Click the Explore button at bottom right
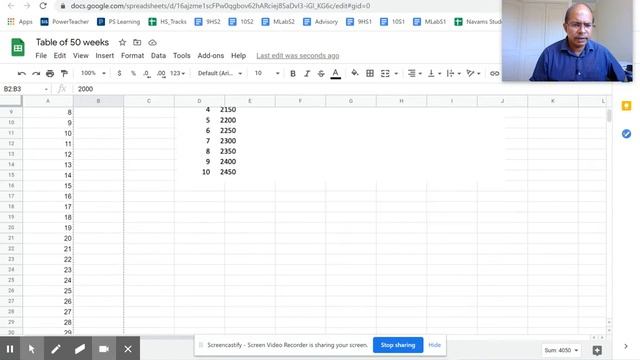Screen dimensions: 640x360 [x=597, y=350]
